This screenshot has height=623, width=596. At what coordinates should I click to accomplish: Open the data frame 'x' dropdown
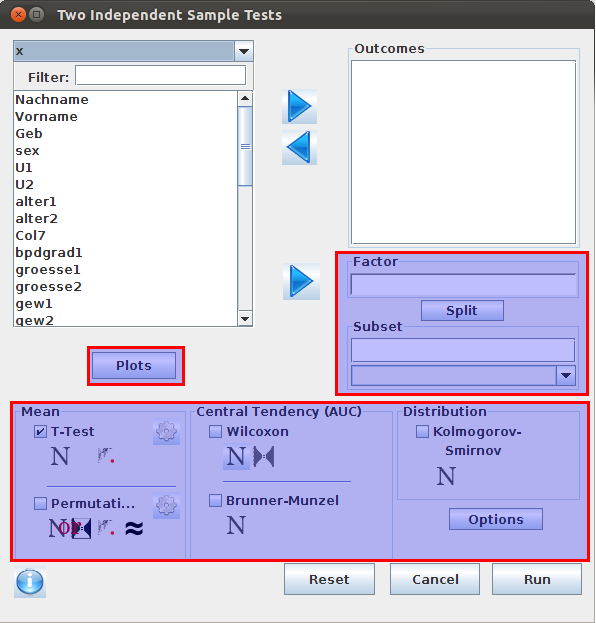pyautogui.click(x=244, y=51)
